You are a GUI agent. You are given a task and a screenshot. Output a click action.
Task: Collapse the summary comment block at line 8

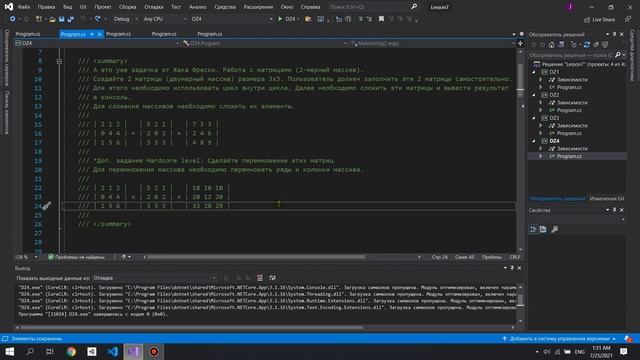[59, 61]
